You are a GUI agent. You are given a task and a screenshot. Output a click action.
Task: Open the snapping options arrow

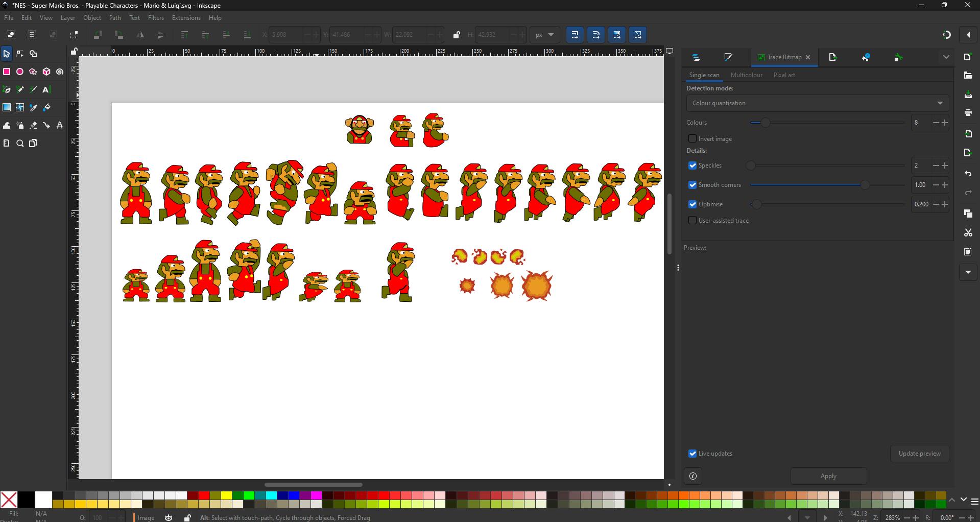[968, 35]
